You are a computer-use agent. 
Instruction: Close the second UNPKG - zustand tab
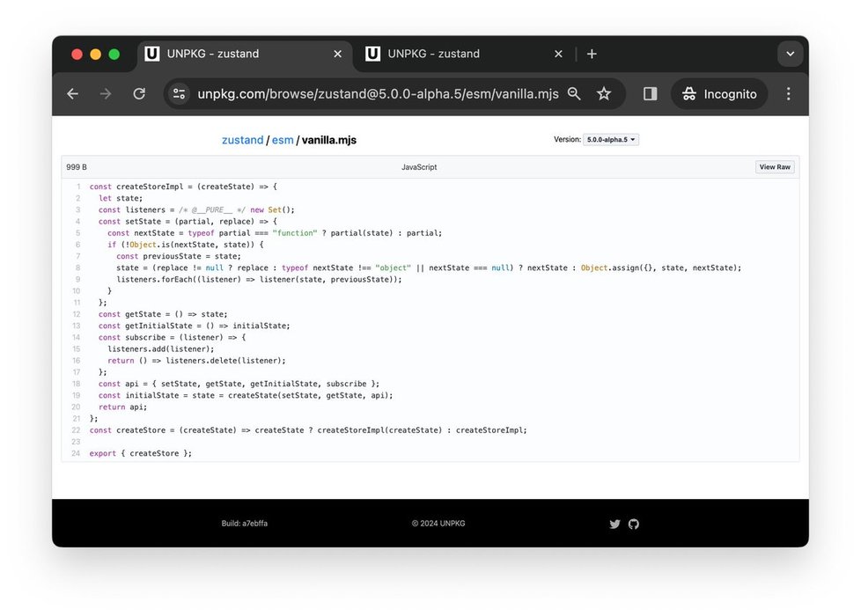[x=558, y=54]
